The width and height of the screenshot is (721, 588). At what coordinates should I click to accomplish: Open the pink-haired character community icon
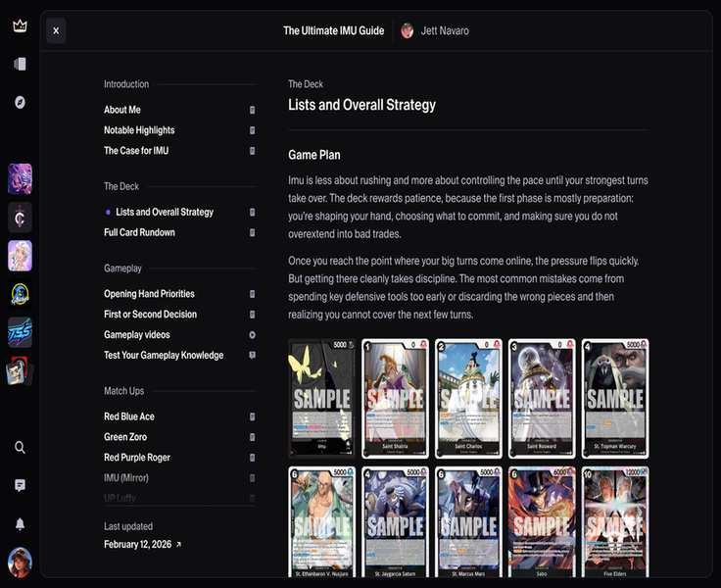point(20,256)
